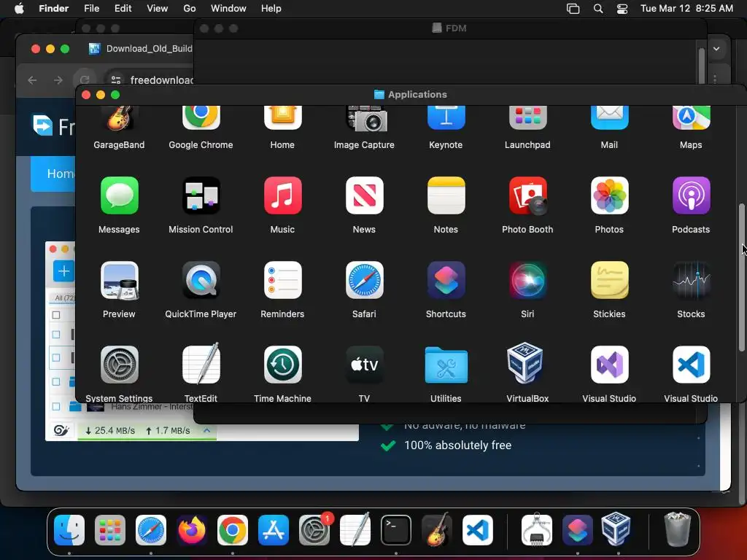This screenshot has width=747, height=560.
Task: Select Launchpad in Applications folder
Action: click(527, 117)
